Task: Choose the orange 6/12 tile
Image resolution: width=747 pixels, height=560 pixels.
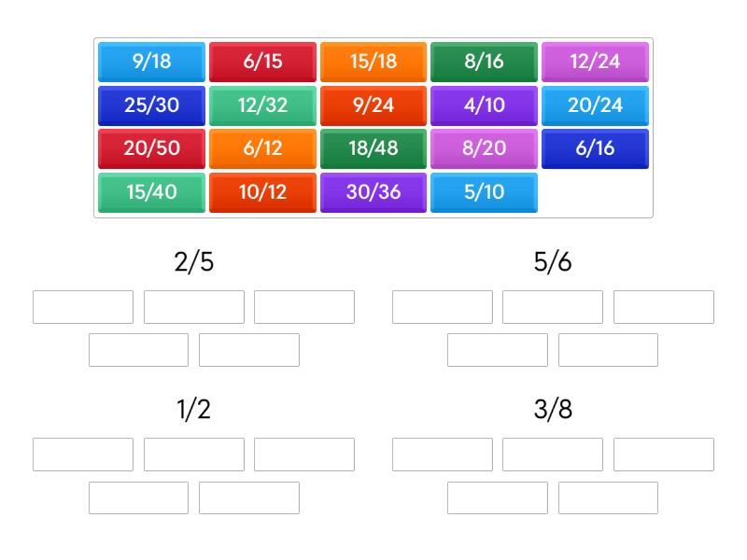Action: coord(262,148)
